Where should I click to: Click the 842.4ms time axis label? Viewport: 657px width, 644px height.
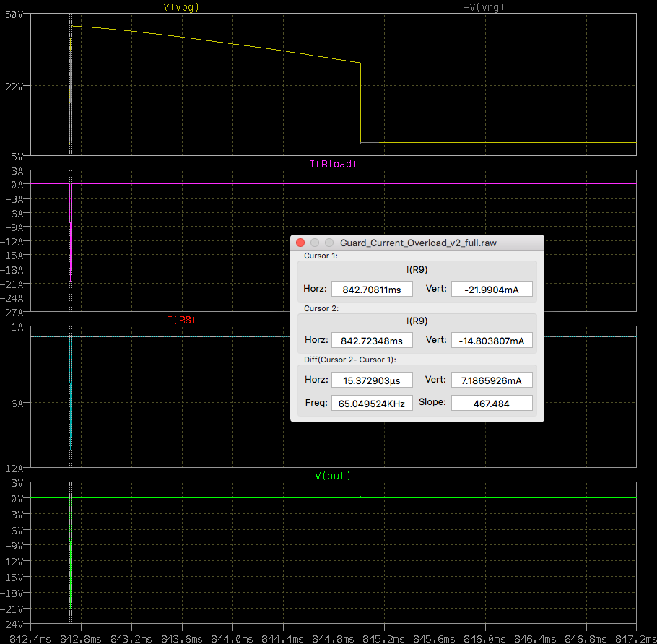[30, 639]
